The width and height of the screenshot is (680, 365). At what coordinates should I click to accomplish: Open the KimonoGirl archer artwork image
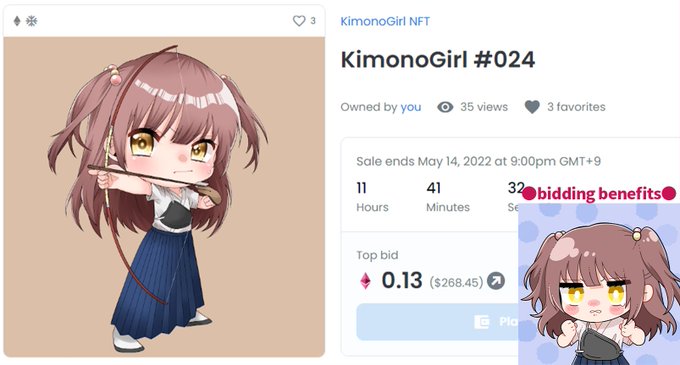click(x=164, y=197)
